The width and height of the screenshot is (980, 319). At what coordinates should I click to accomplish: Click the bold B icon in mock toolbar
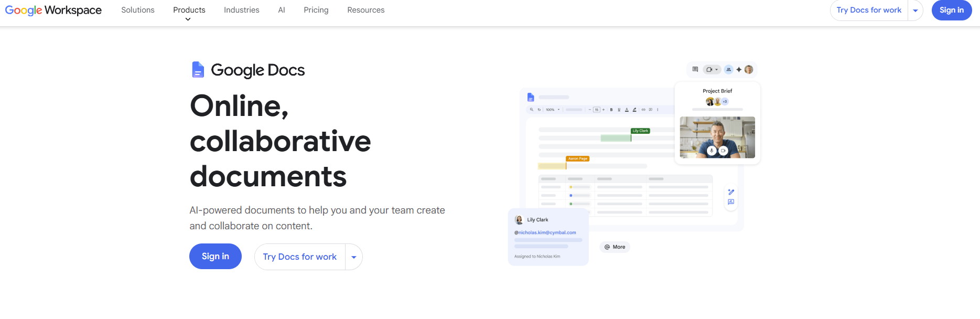[611, 110]
